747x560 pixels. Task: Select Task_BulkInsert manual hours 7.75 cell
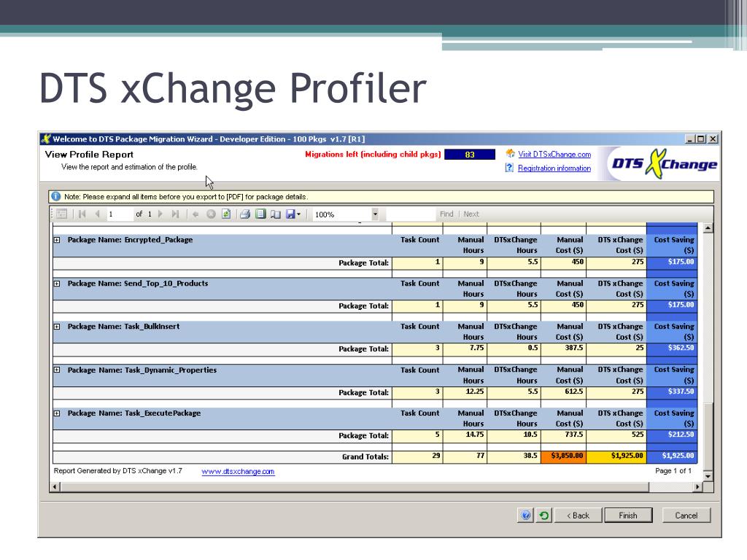[465, 348]
